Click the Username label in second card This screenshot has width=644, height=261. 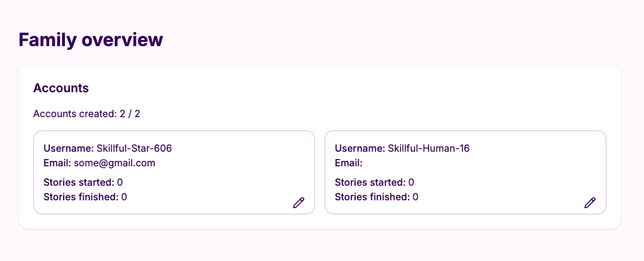360,148
